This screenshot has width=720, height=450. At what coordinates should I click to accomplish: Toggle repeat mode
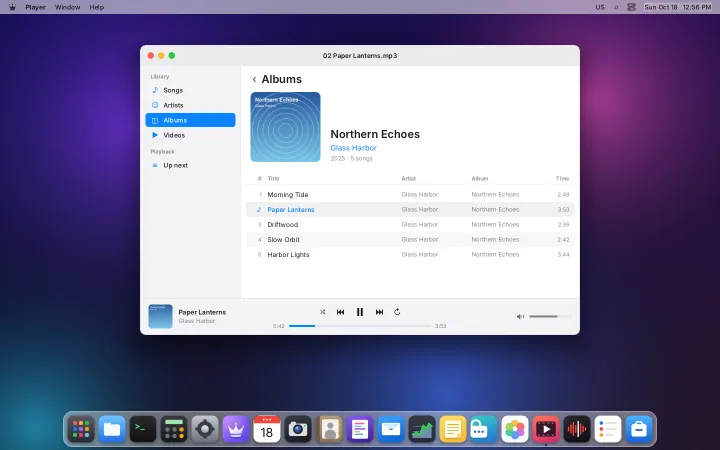pyautogui.click(x=397, y=312)
